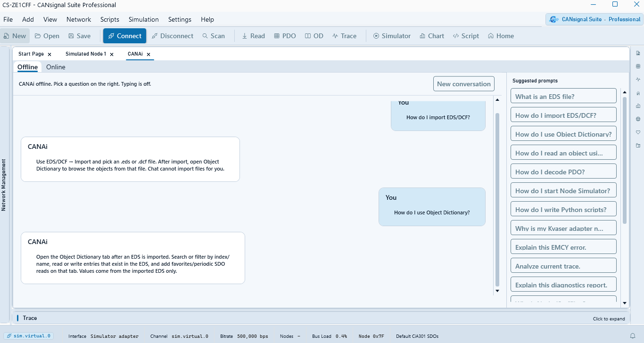Open the Scripts menu

[x=110, y=19]
